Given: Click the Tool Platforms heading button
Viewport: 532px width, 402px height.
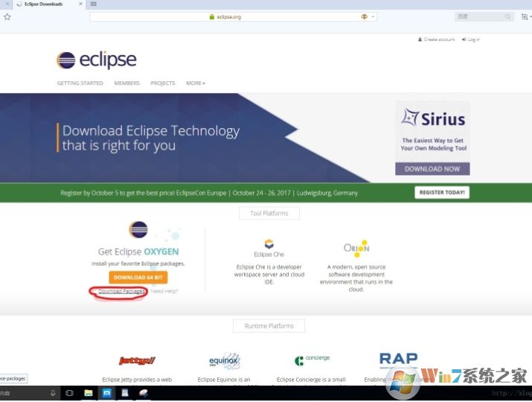Looking at the screenshot, I should 269,213.
